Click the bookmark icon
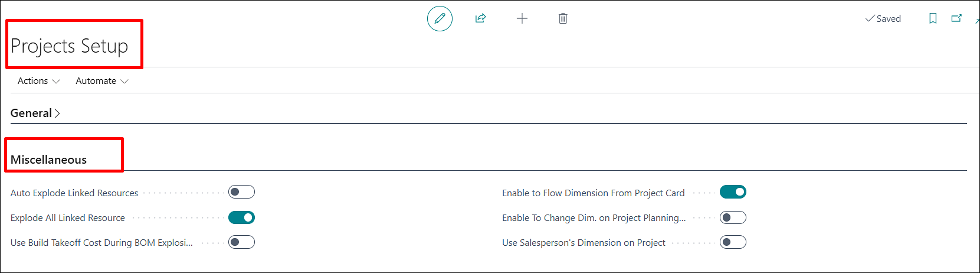Image resolution: width=980 pixels, height=273 pixels. [x=933, y=18]
